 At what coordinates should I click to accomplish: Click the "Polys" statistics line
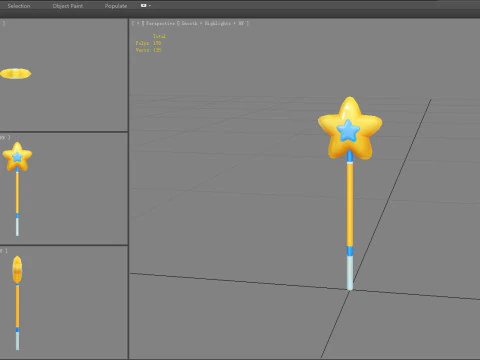(x=148, y=43)
